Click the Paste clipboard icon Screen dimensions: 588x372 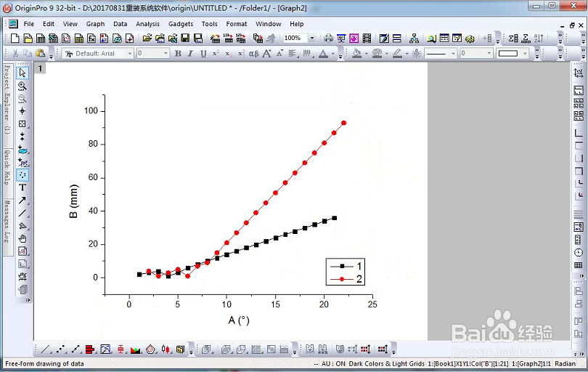(41, 53)
